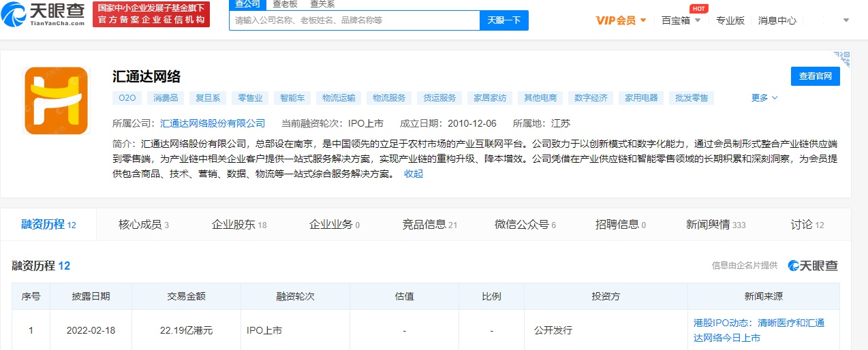The width and height of the screenshot is (868, 350).
Task: Click the 汇通达网络 company title
Action: pyautogui.click(x=146, y=76)
